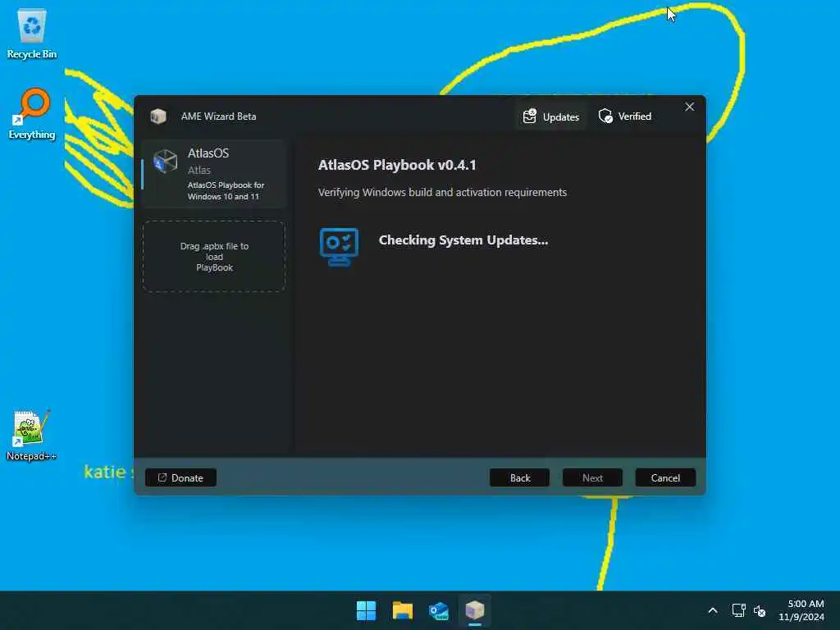Cancel the playbook wizard
Viewport: 840px width, 630px height.
tap(665, 478)
